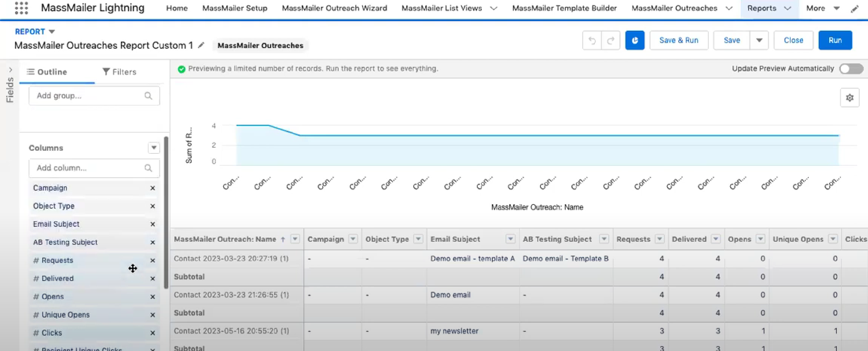Screen dimensions: 868x351
Task: Remove the Object Type column
Action: [152, 206]
